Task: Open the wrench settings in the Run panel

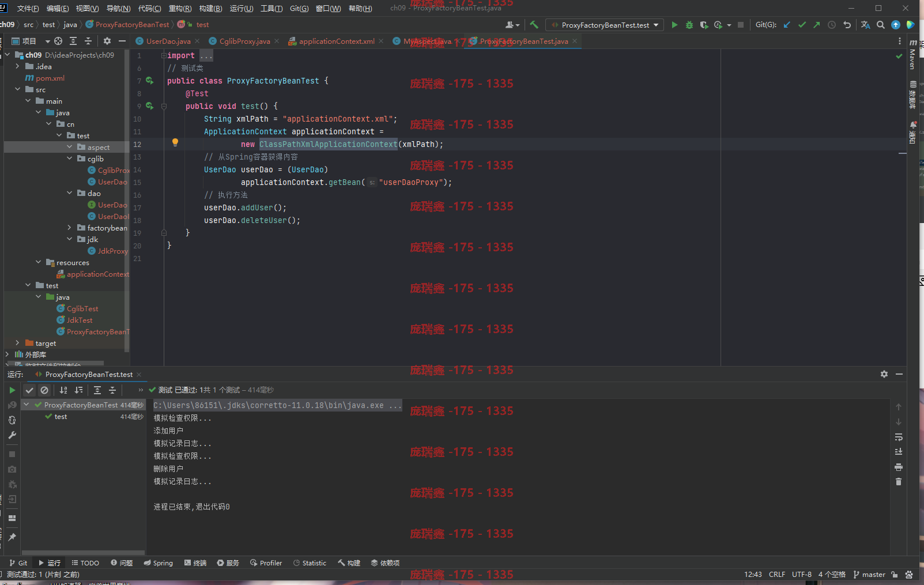Action: [12, 435]
